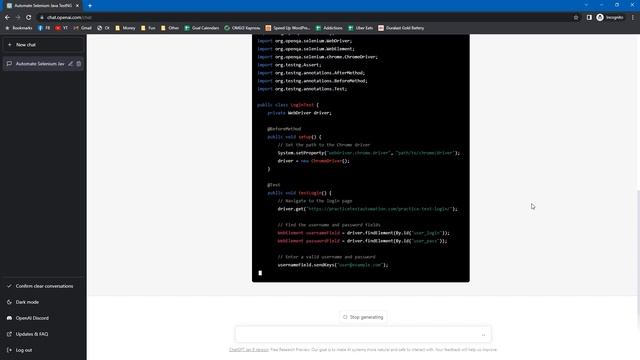
Task: Go forward in browser history
Action: (18, 18)
